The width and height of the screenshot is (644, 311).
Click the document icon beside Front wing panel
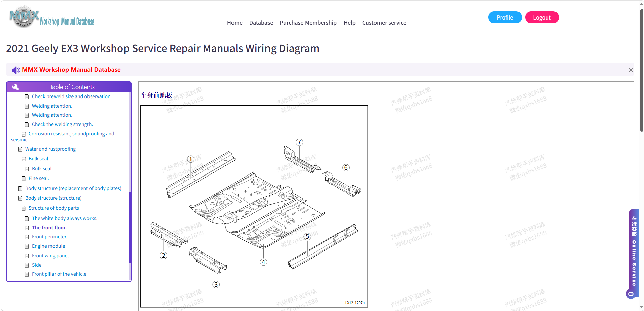[27, 256]
